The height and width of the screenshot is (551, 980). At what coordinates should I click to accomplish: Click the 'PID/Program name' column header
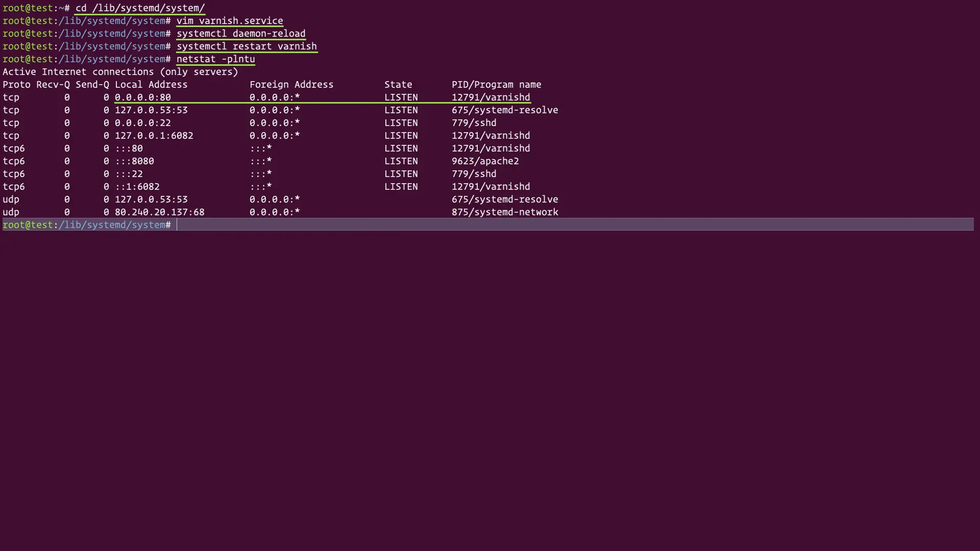(x=497, y=85)
